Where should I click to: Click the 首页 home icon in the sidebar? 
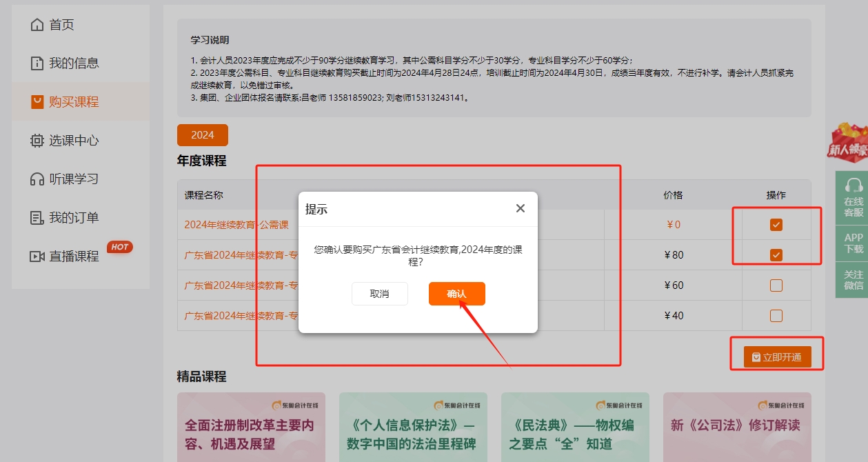[38, 24]
